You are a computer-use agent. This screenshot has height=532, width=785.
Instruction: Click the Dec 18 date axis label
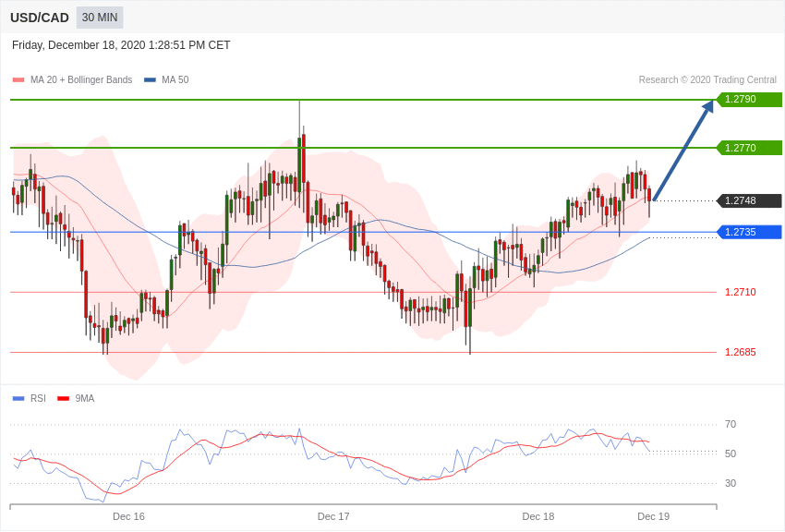(x=538, y=516)
